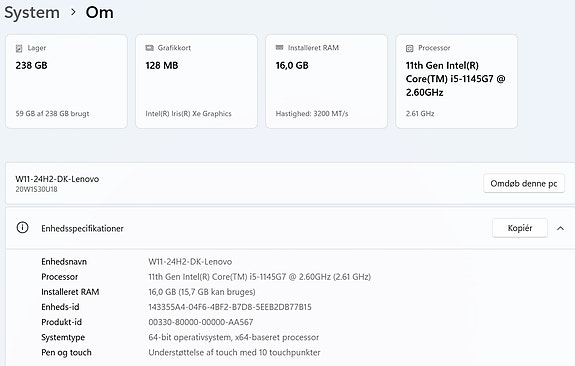Image resolution: width=575 pixels, height=366 pixels.
Task: Open the Lager 238 GB card
Action: click(66, 81)
